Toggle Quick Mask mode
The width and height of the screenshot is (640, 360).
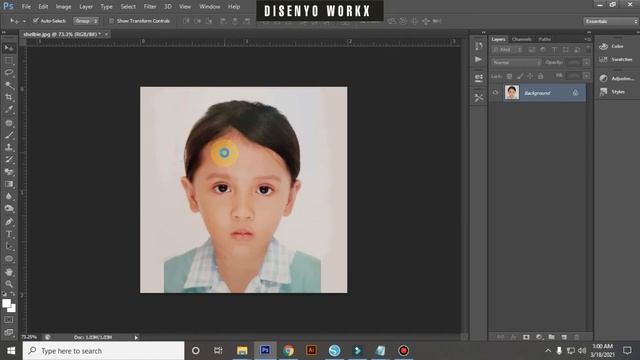click(x=9, y=320)
